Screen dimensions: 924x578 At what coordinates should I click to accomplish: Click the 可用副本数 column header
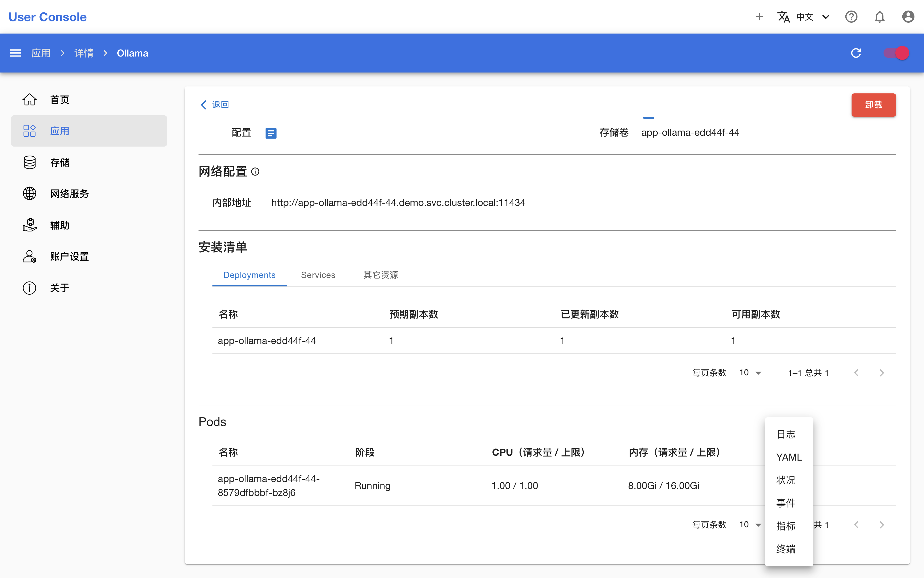(755, 314)
